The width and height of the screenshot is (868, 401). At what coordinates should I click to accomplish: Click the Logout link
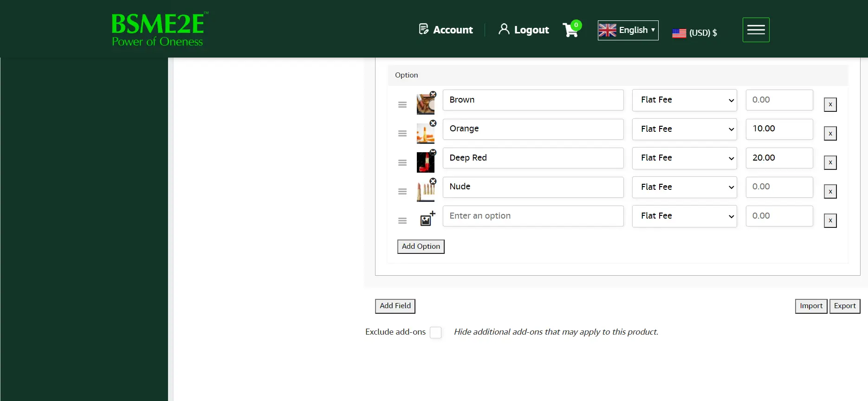[x=524, y=30]
